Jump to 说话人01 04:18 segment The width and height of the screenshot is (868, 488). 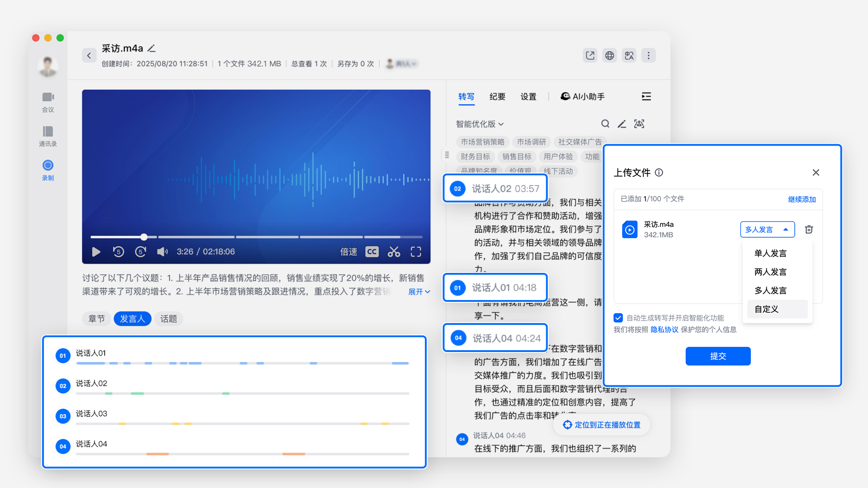pyautogui.click(x=495, y=287)
